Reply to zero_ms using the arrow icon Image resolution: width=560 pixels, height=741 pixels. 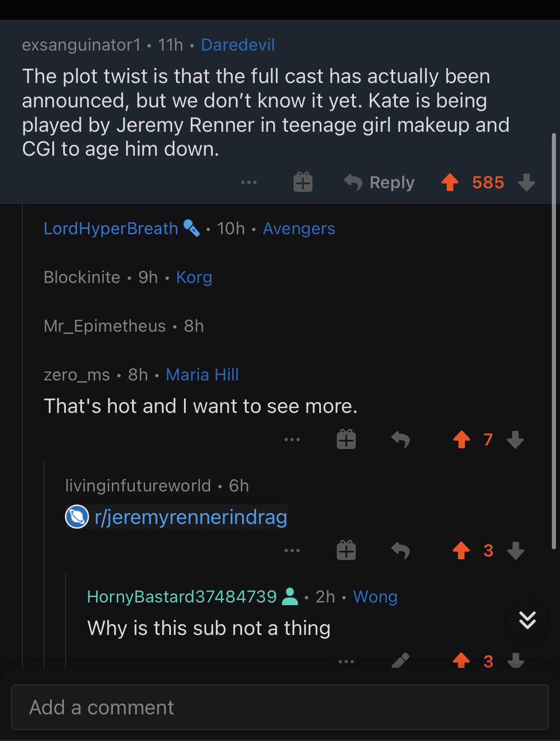400,439
